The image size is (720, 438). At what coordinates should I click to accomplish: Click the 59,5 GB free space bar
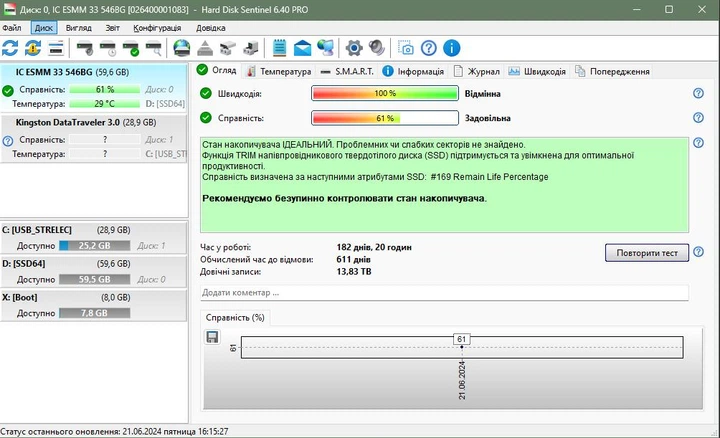pos(95,279)
